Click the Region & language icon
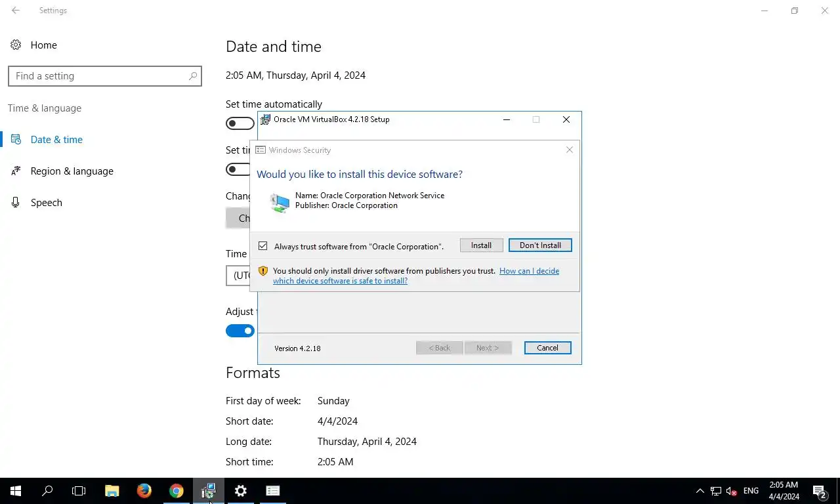The width and height of the screenshot is (840, 504). click(x=16, y=171)
